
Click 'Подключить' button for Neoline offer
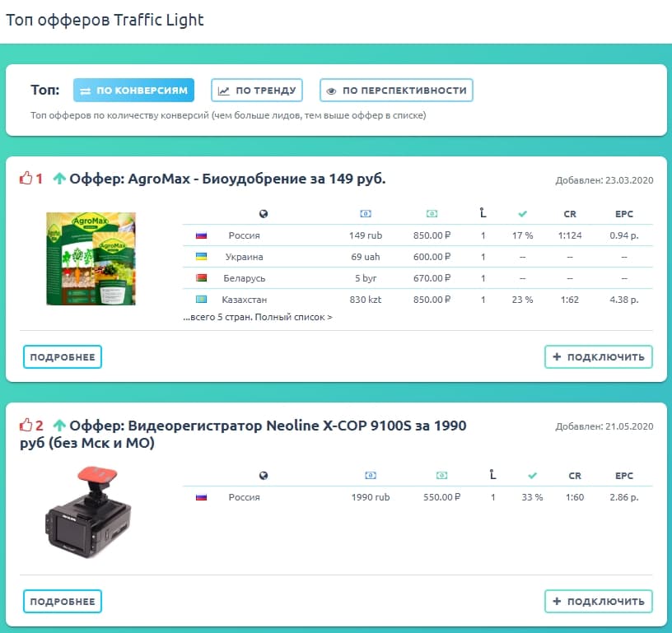[599, 601]
